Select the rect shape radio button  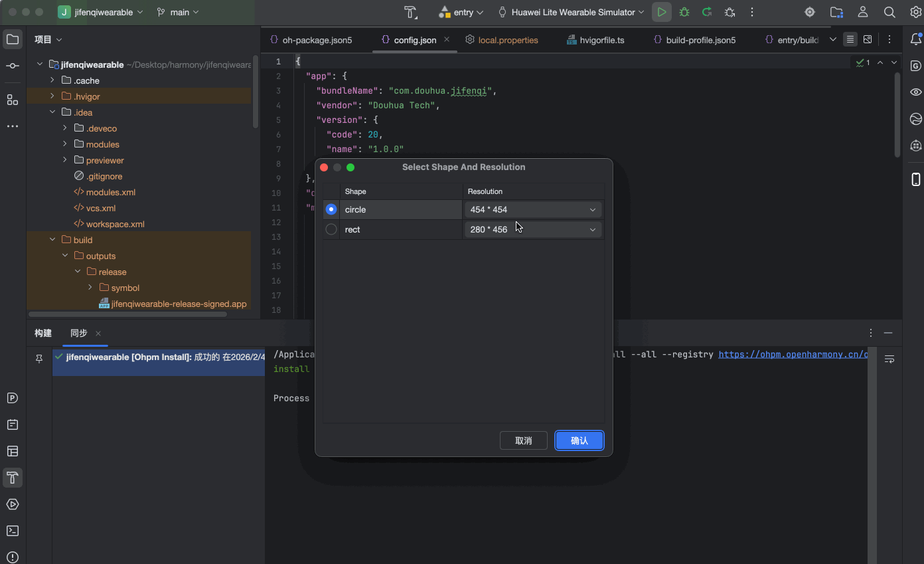(x=331, y=229)
